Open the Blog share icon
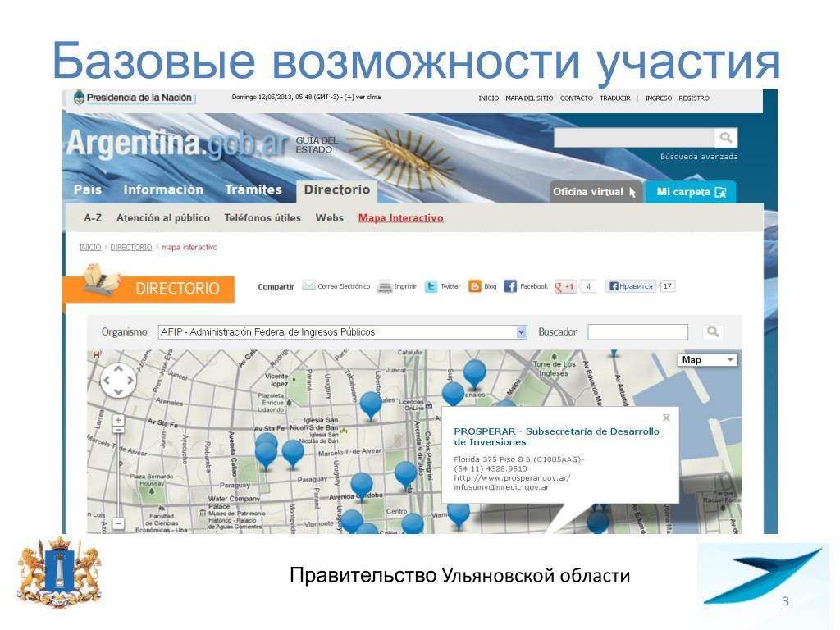Screen dimensions: 840x630 (x=475, y=286)
